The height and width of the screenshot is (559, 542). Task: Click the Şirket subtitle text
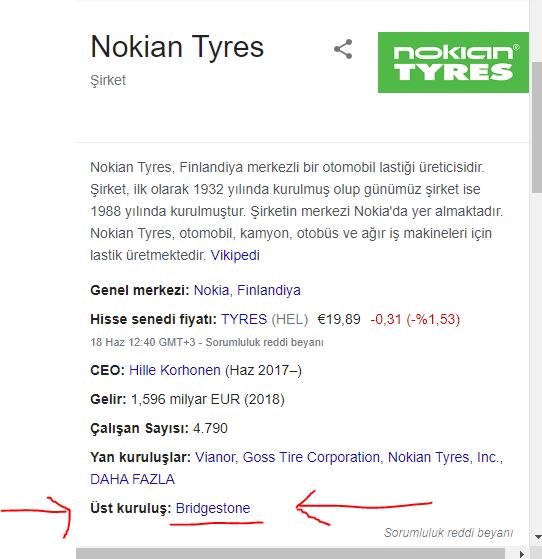tap(108, 80)
